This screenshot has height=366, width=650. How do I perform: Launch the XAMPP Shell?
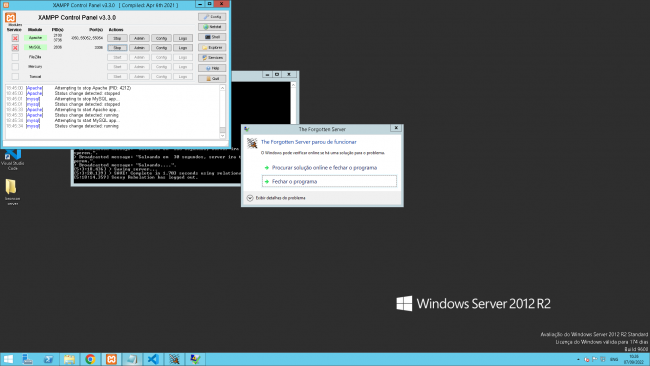pos(212,37)
